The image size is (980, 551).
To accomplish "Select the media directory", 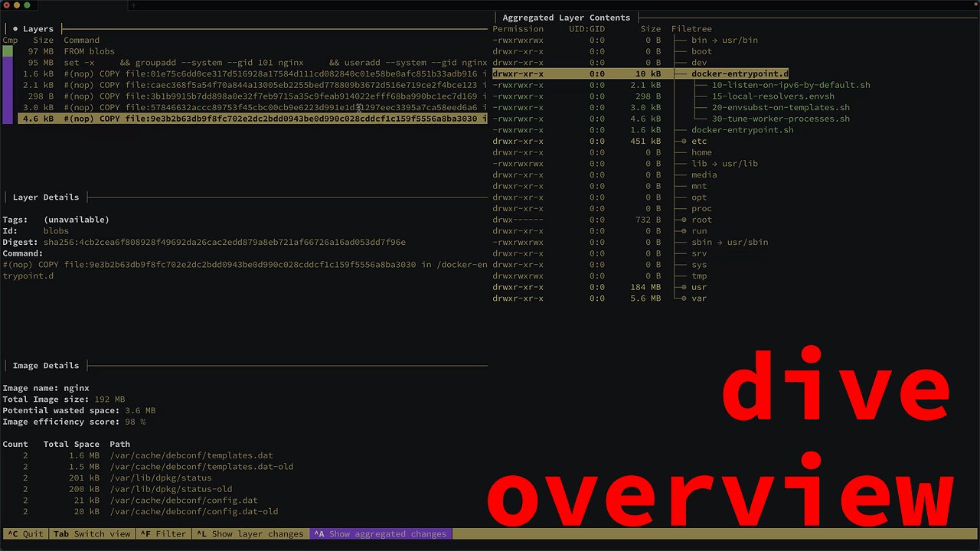I will point(704,175).
